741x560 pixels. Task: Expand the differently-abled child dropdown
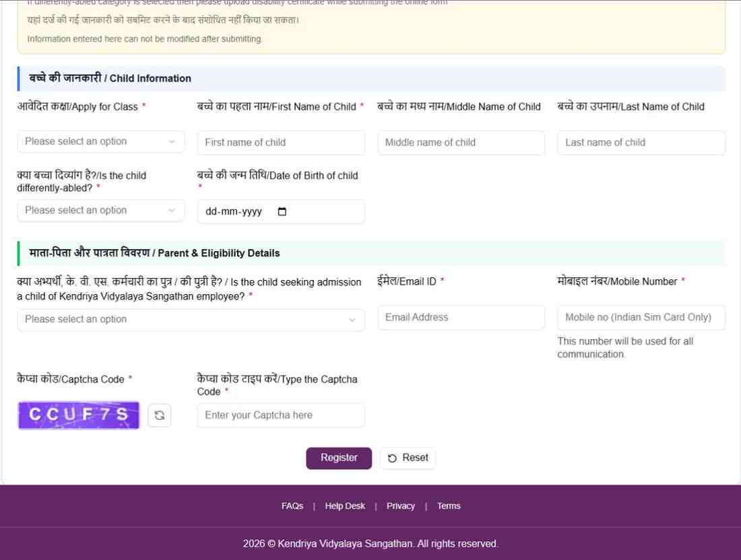tap(100, 210)
